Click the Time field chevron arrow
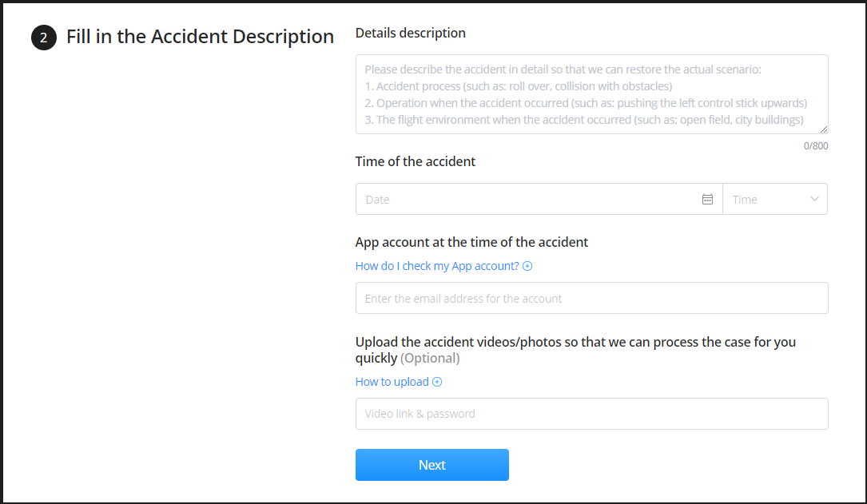The image size is (867, 504). click(x=814, y=200)
